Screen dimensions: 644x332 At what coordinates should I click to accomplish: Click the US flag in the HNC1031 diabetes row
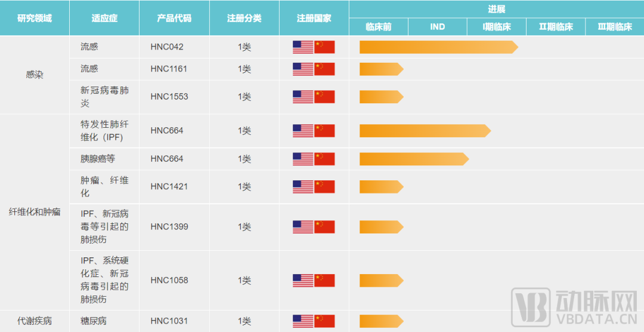click(x=303, y=321)
